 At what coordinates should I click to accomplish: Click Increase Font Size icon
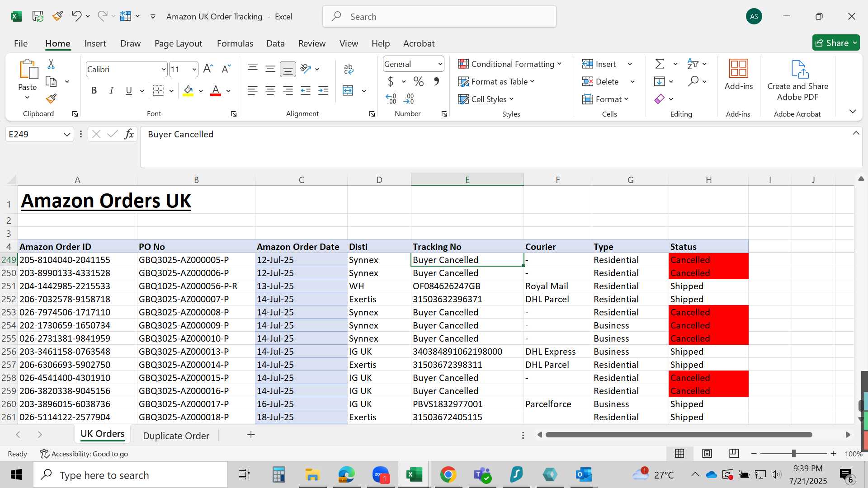tap(208, 69)
